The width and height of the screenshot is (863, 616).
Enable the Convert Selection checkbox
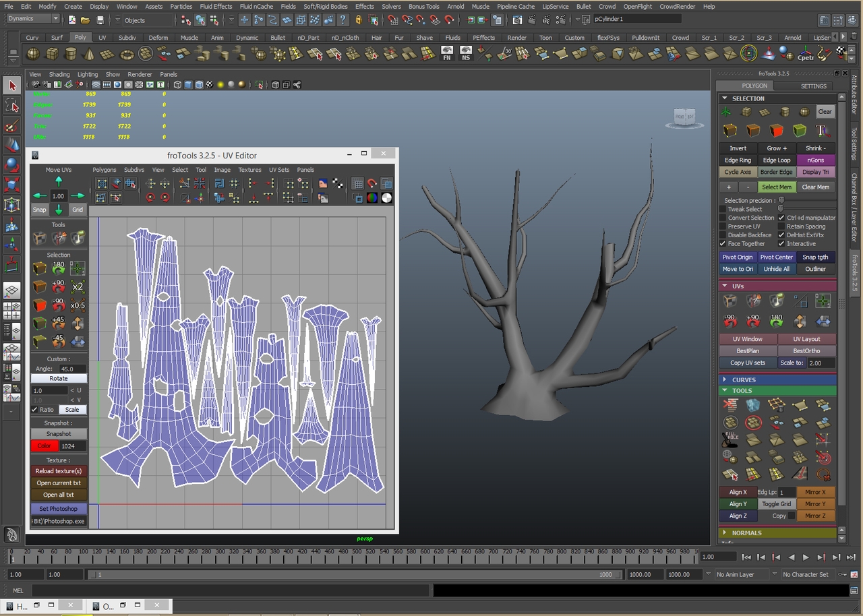point(723,218)
